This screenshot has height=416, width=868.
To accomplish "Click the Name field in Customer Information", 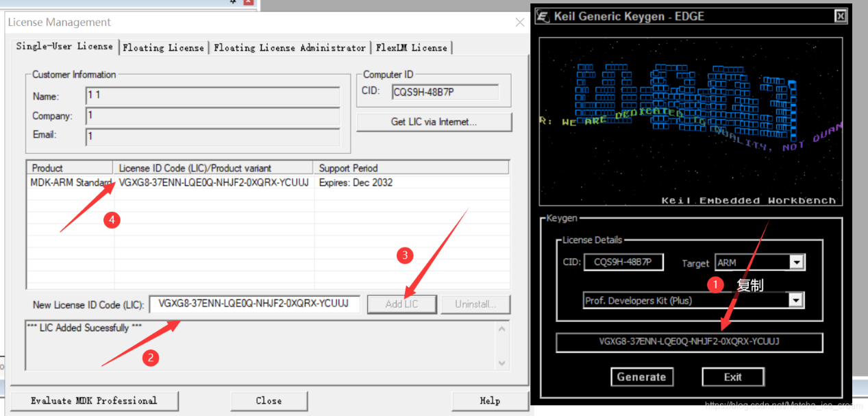I will point(212,96).
